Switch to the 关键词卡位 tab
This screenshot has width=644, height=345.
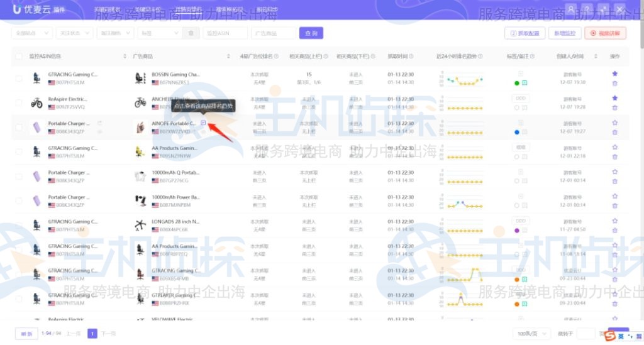pos(148,9)
